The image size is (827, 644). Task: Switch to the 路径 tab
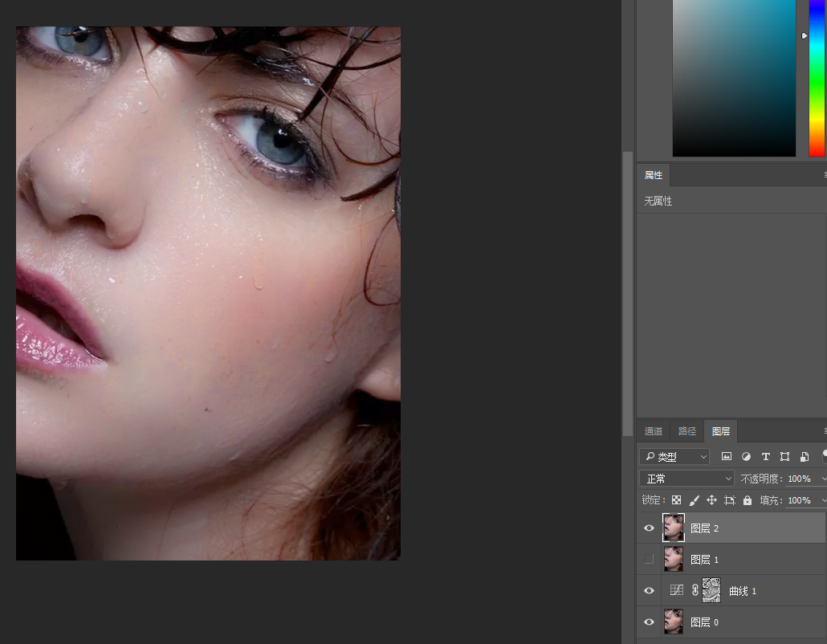(686, 431)
